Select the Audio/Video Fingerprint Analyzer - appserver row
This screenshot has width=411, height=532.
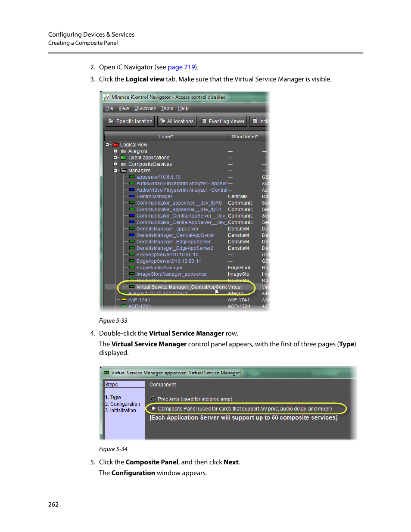[187, 184]
